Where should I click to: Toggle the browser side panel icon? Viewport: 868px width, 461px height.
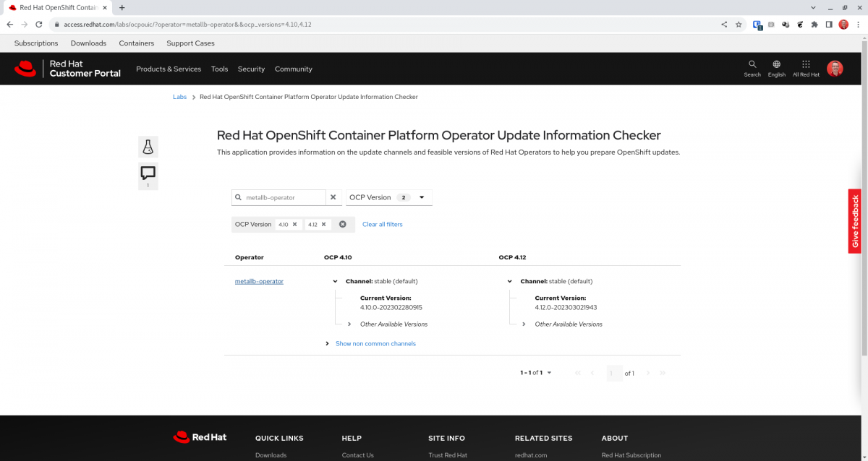point(829,24)
